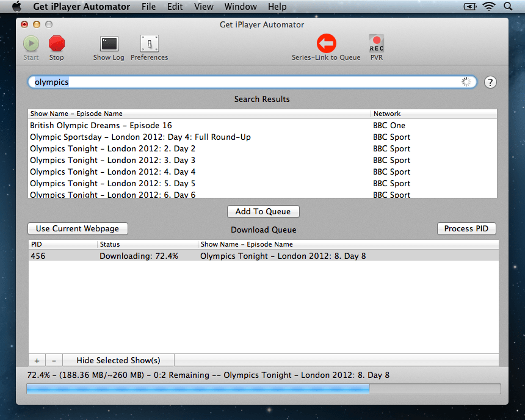525x420 pixels.
Task: Click the download progress bar
Action: point(264,388)
